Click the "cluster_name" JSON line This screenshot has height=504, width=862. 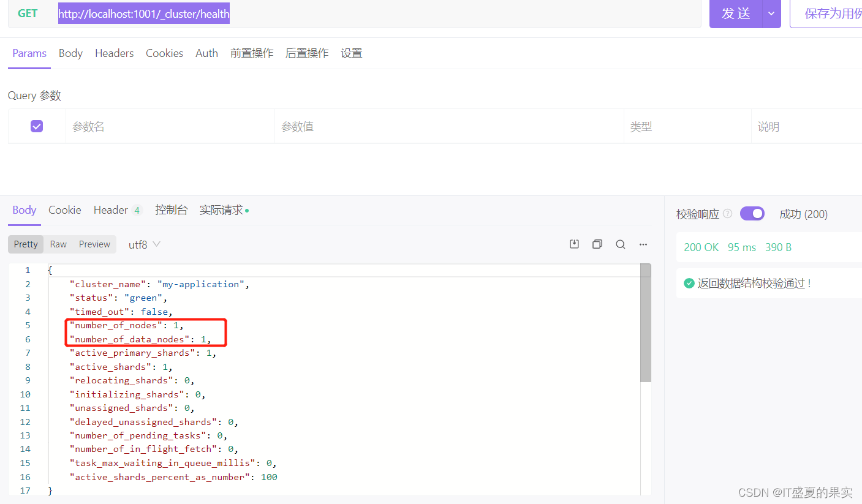click(x=159, y=284)
